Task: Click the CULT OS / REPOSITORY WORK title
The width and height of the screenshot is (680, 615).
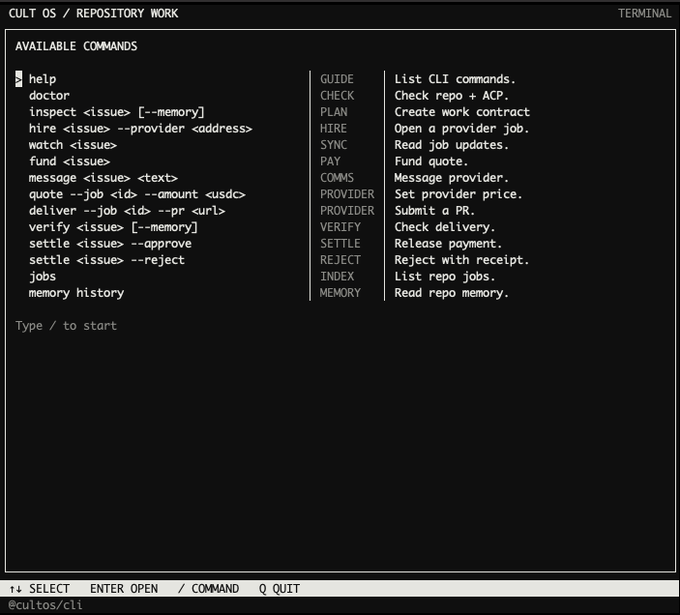Action: tap(93, 13)
